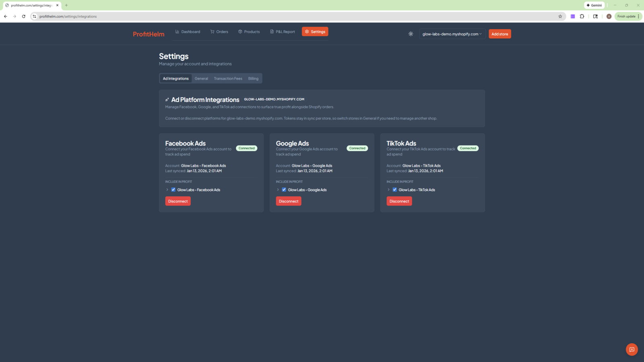Click the Google Ads card heading
Viewport: 644px width, 362px height.
pos(293,144)
